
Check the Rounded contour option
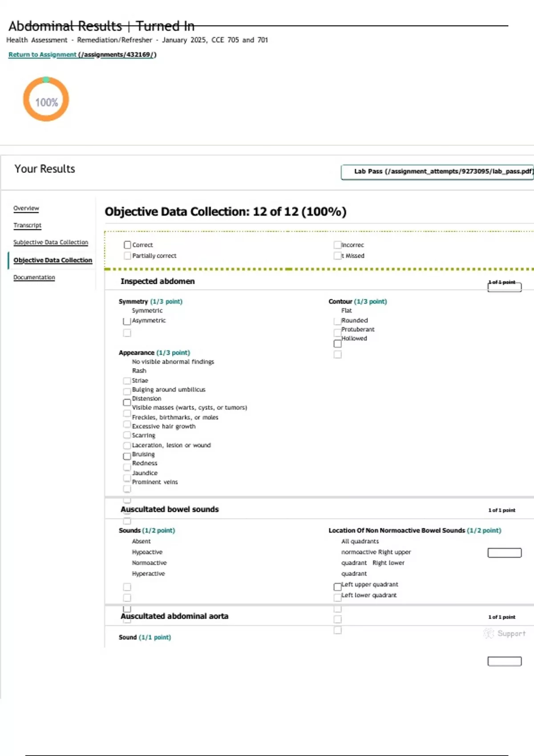337,321
